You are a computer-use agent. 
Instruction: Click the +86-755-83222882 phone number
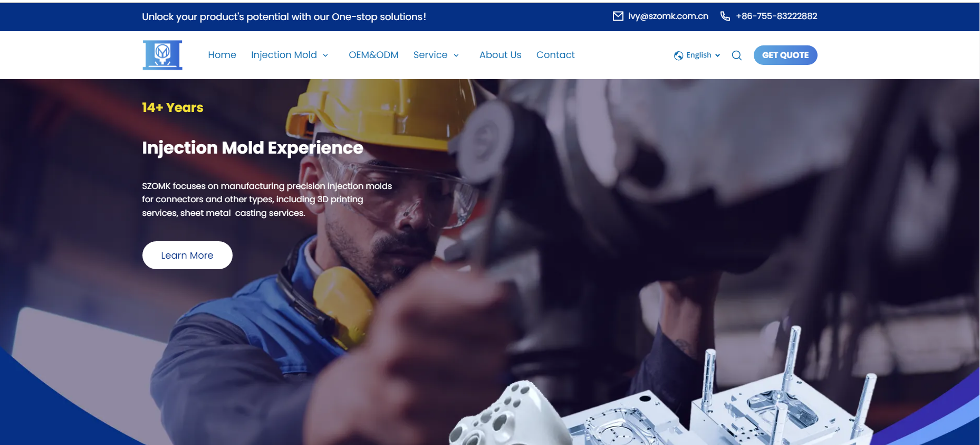[x=776, y=16]
